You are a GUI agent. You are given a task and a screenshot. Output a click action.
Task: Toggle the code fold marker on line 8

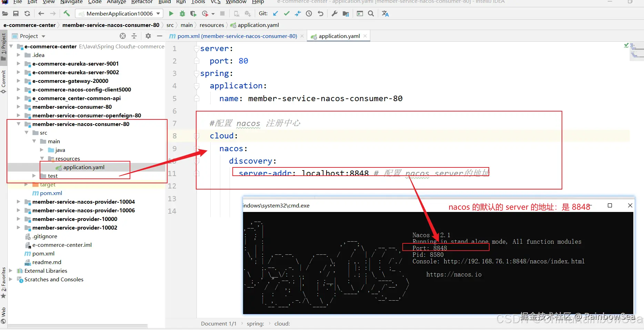tap(197, 136)
